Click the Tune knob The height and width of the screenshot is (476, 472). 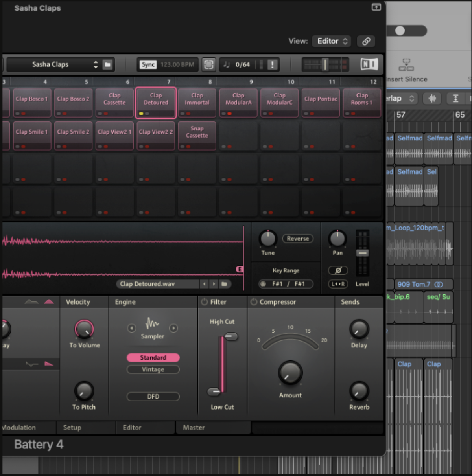pos(268,239)
